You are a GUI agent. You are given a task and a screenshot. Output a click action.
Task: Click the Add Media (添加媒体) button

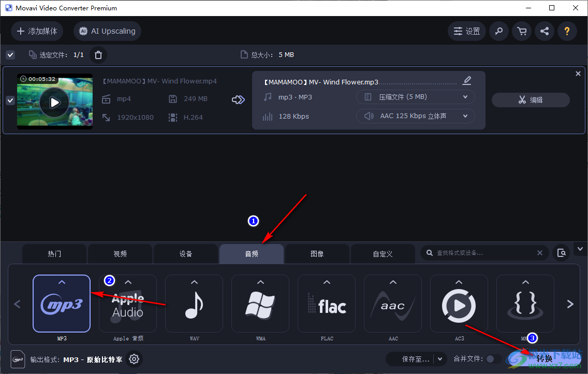37,31
